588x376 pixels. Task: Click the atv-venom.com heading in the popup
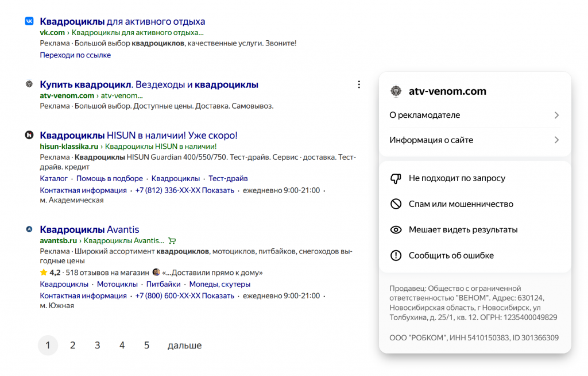click(447, 91)
